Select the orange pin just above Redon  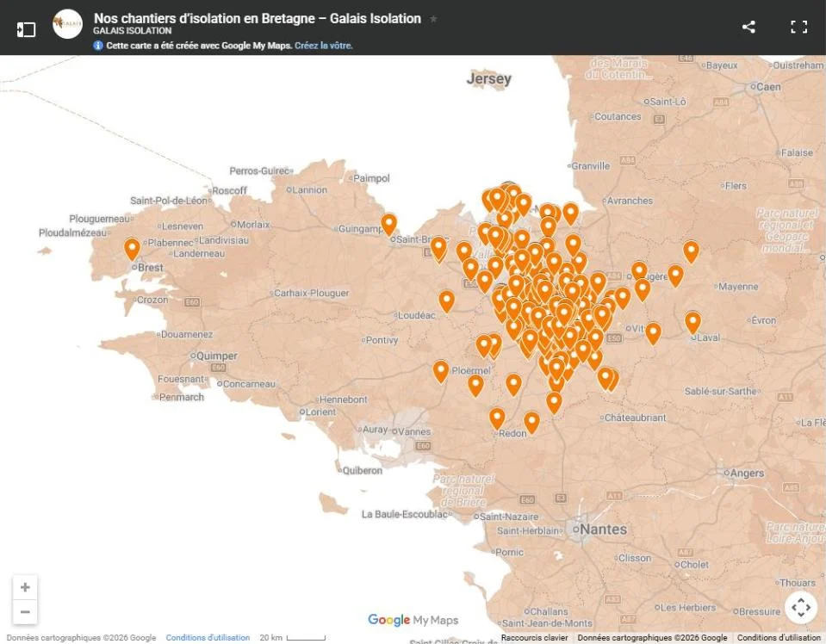[x=497, y=418]
